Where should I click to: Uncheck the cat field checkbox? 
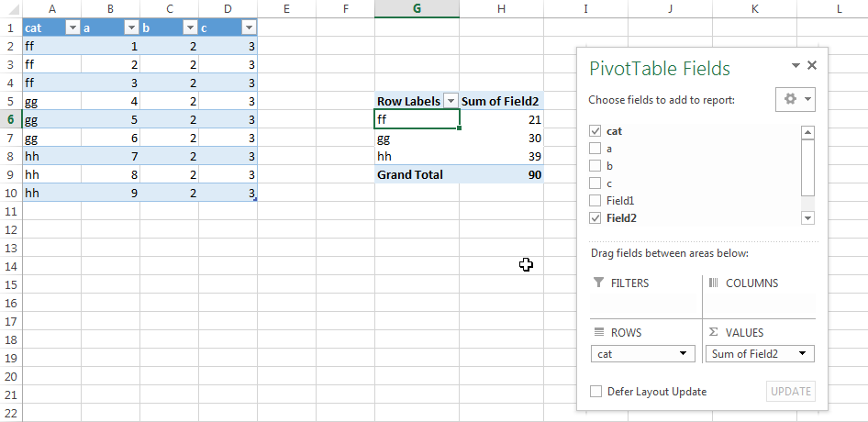point(595,131)
